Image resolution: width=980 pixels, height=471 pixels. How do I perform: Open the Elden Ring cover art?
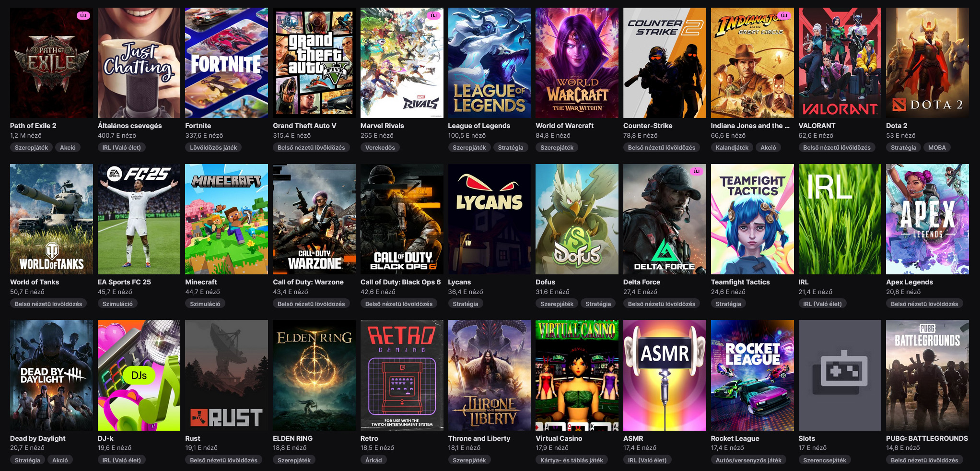(315, 376)
